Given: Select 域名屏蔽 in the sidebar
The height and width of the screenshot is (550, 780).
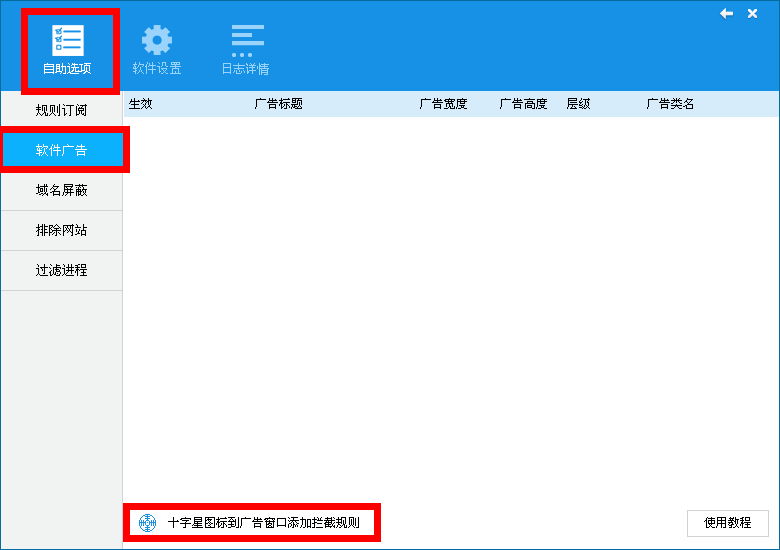Looking at the screenshot, I should [x=62, y=190].
